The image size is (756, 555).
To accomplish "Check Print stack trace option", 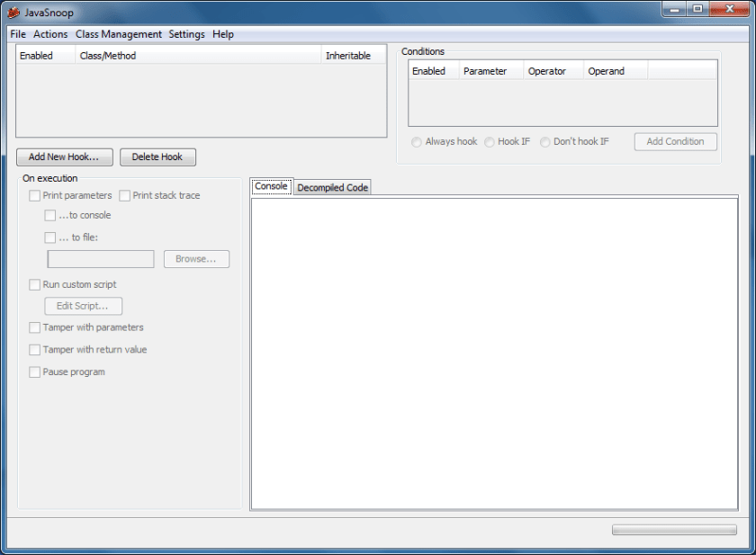I will point(125,195).
